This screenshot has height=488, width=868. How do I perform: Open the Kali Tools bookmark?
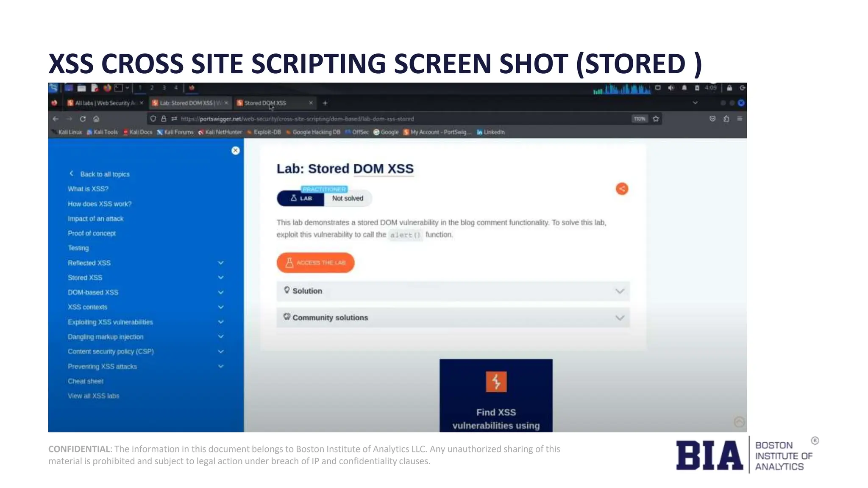(102, 132)
